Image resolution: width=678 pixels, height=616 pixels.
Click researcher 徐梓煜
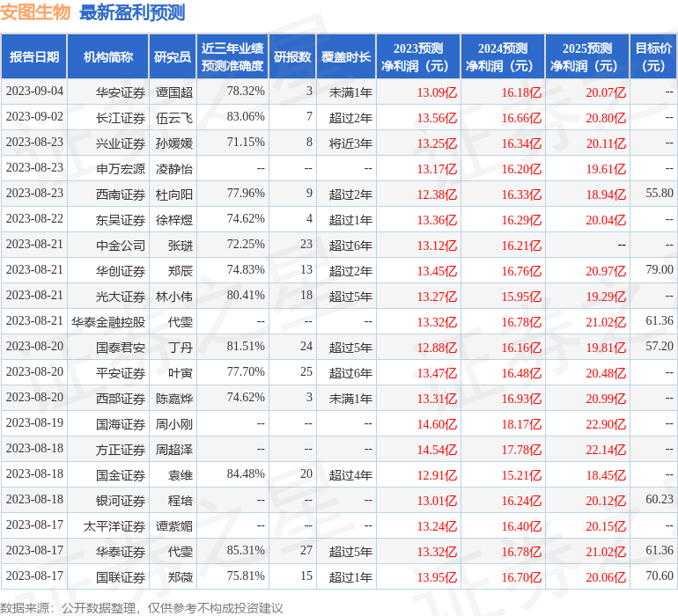point(173,220)
